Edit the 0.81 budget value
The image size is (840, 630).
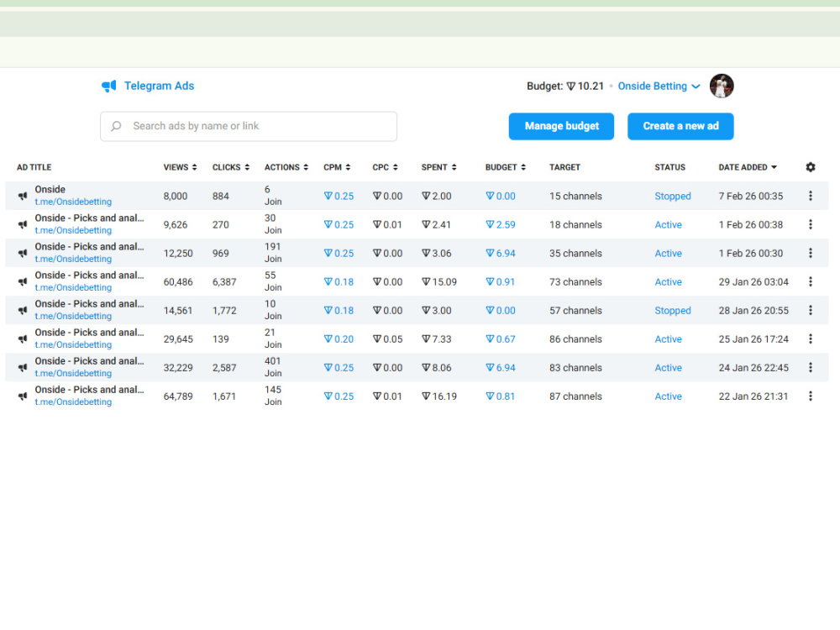501,396
